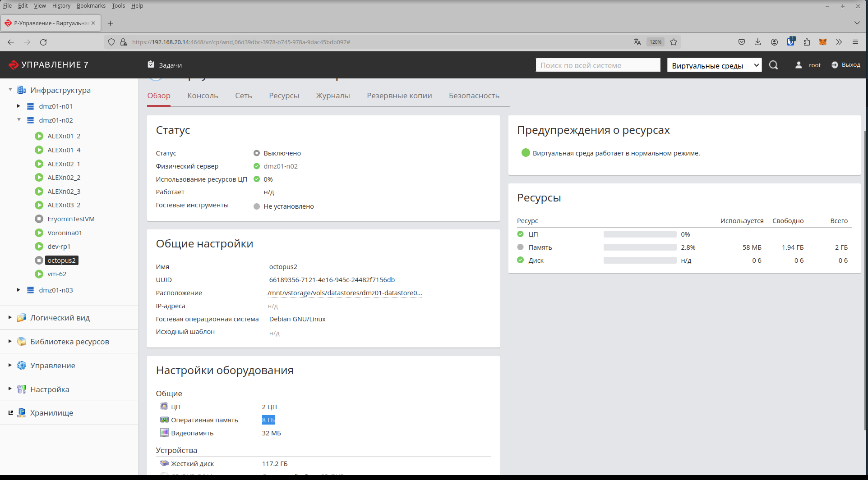Collapse the Инфраструктура tree node
Screen dimensions: 868x480
[x=10, y=90]
